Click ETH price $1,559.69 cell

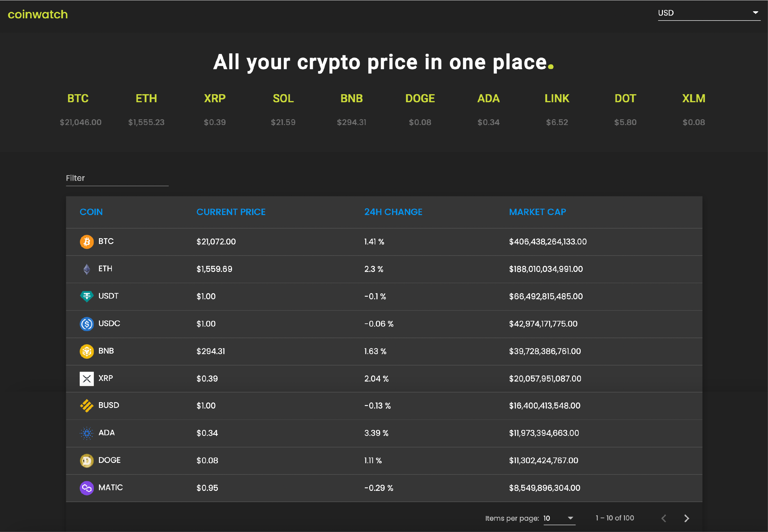(x=214, y=269)
